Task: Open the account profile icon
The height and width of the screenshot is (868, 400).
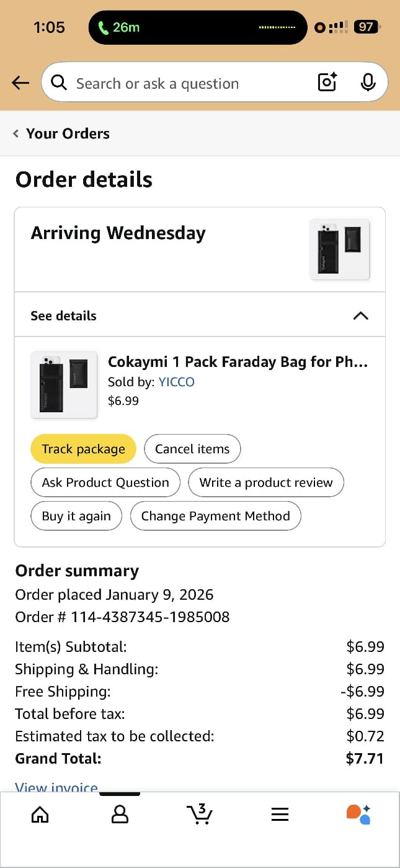Action: (x=120, y=814)
